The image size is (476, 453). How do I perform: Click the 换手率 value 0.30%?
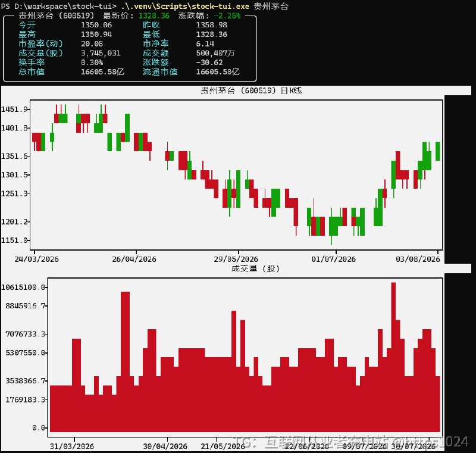(92, 63)
